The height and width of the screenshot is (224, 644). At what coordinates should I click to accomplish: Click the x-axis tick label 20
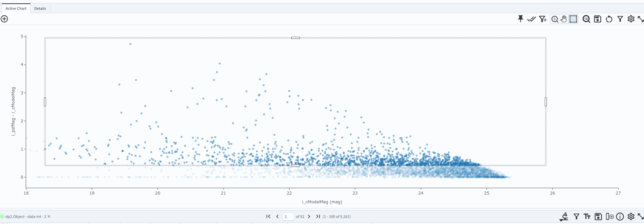(158, 193)
